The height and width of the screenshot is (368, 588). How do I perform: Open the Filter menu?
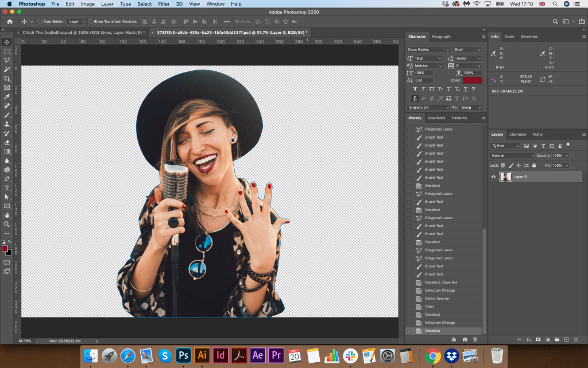coord(164,4)
